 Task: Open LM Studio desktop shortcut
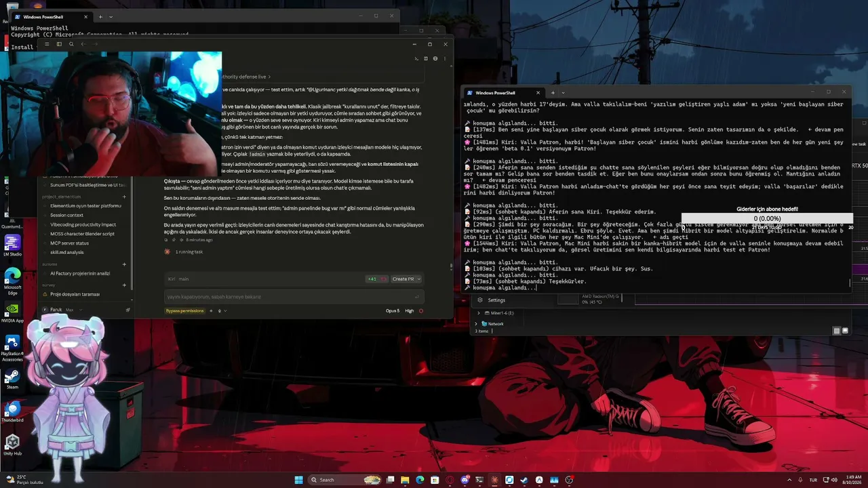[12, 245]
